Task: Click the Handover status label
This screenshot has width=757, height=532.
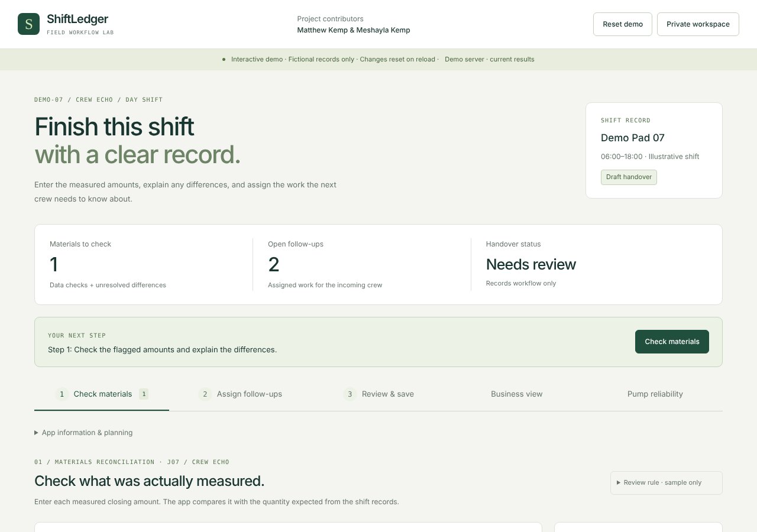Action: click(513, 244)
